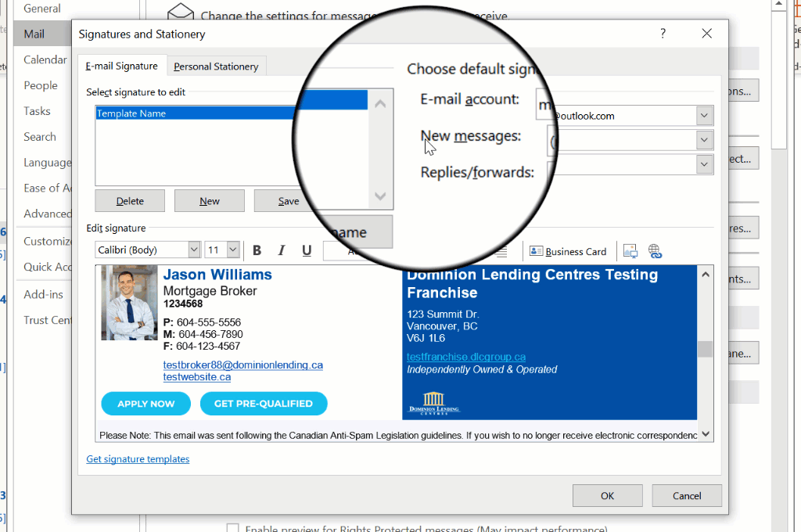Select the General category in Options
The height and width of the screenshot is (532, 801).
point(42,9)
